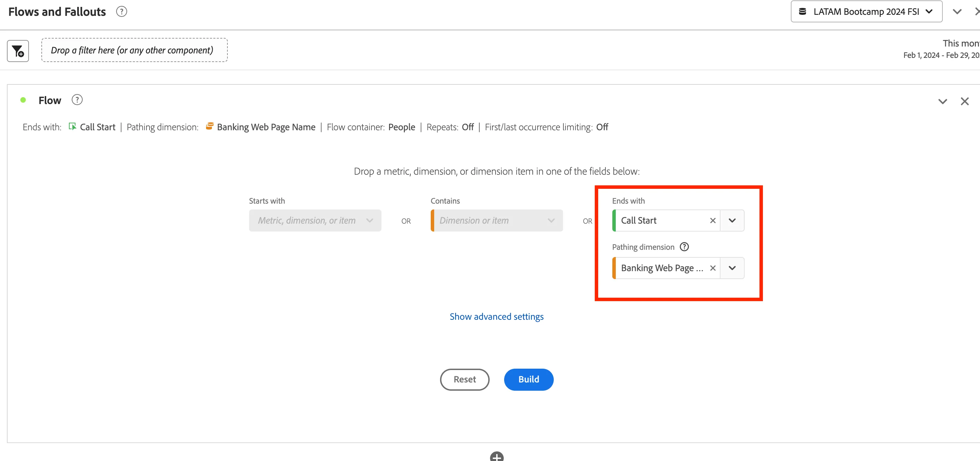Close the Flow visualization

tap(964, 102)
